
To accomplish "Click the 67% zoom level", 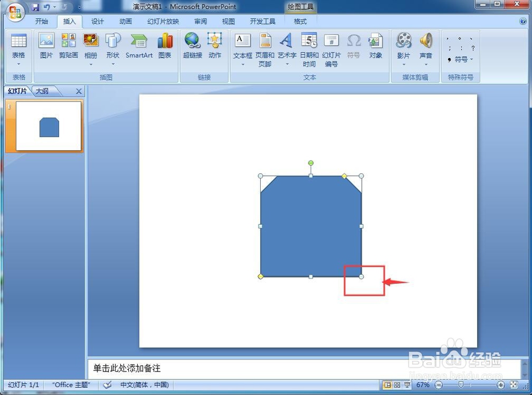I will point(423,385).
